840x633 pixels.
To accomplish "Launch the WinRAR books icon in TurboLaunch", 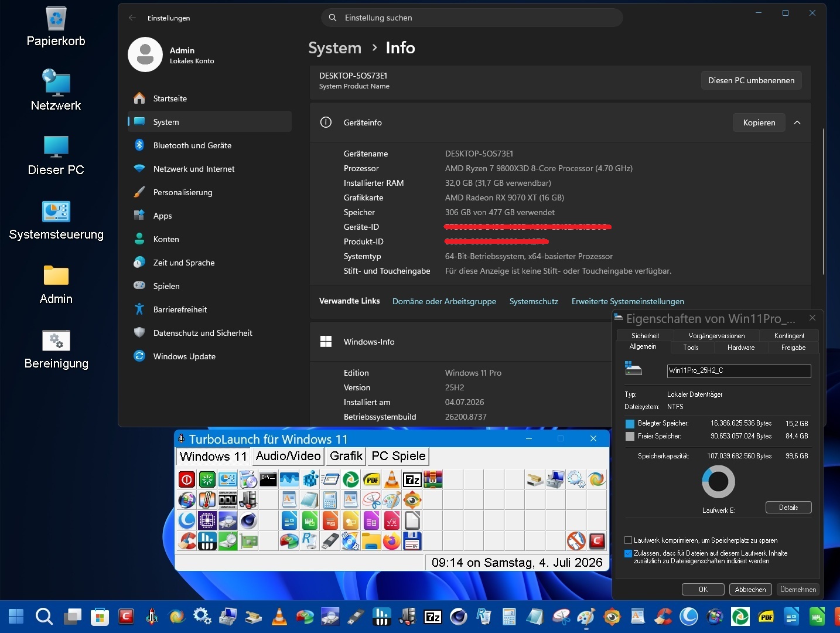I will (433, 479).
